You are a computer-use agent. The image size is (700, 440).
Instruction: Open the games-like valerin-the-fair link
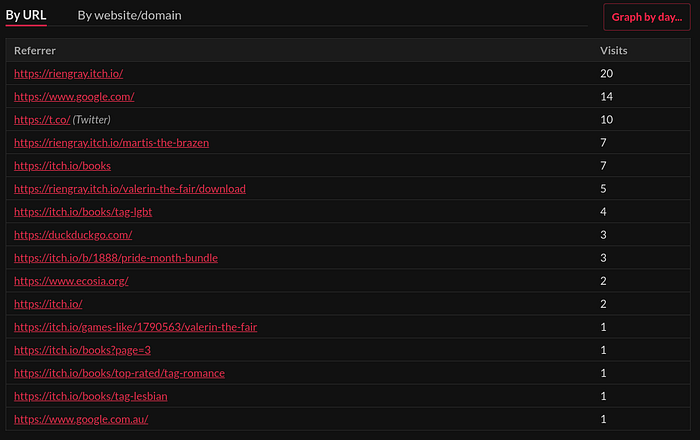(x=135, y=327)
